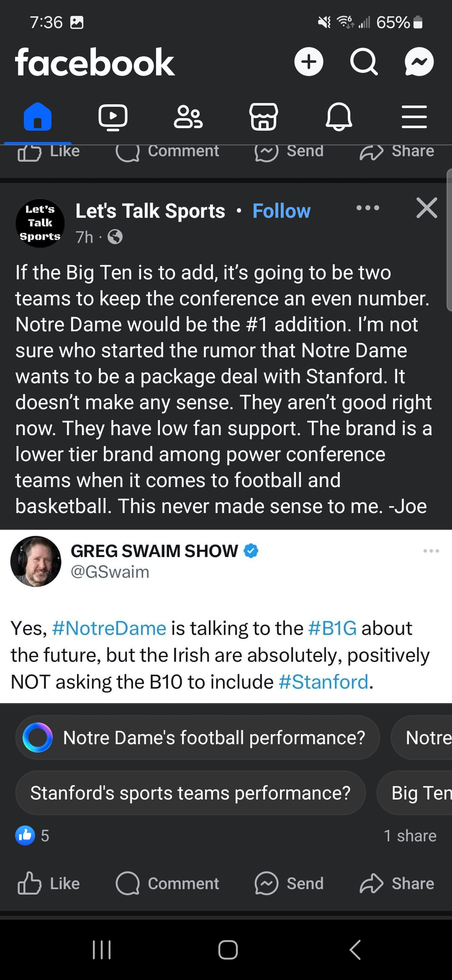
Task: Follow the Let's Talk Sports page
Action: click(281, 211)
